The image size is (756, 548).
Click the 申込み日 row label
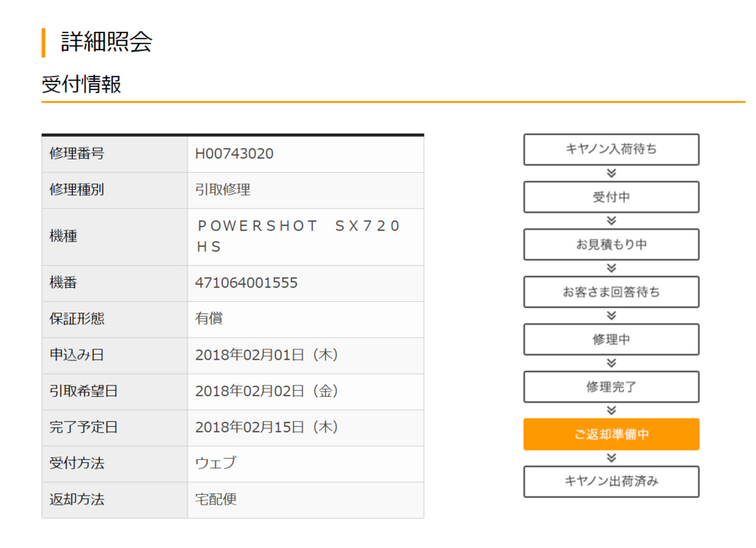click(77, 355)
